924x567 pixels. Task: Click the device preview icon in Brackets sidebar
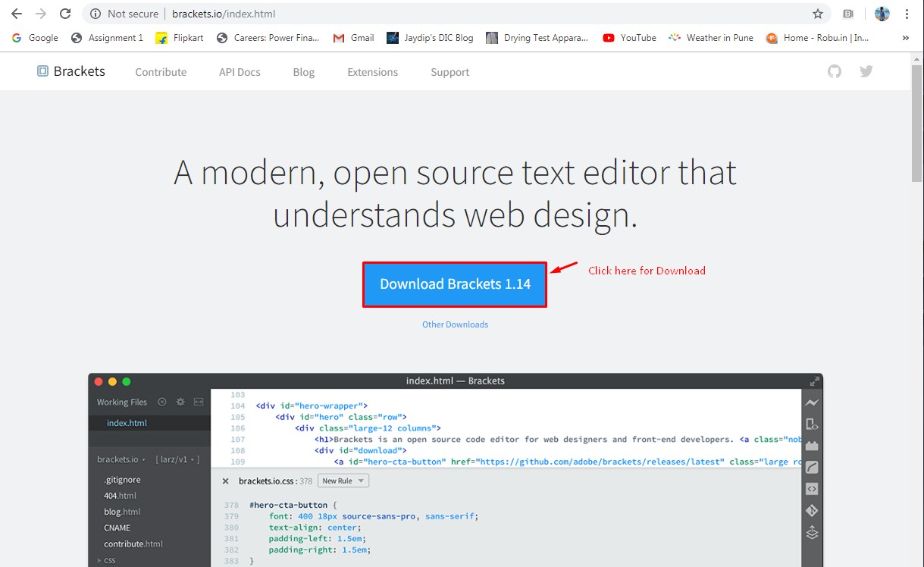[x=812, y=424]
